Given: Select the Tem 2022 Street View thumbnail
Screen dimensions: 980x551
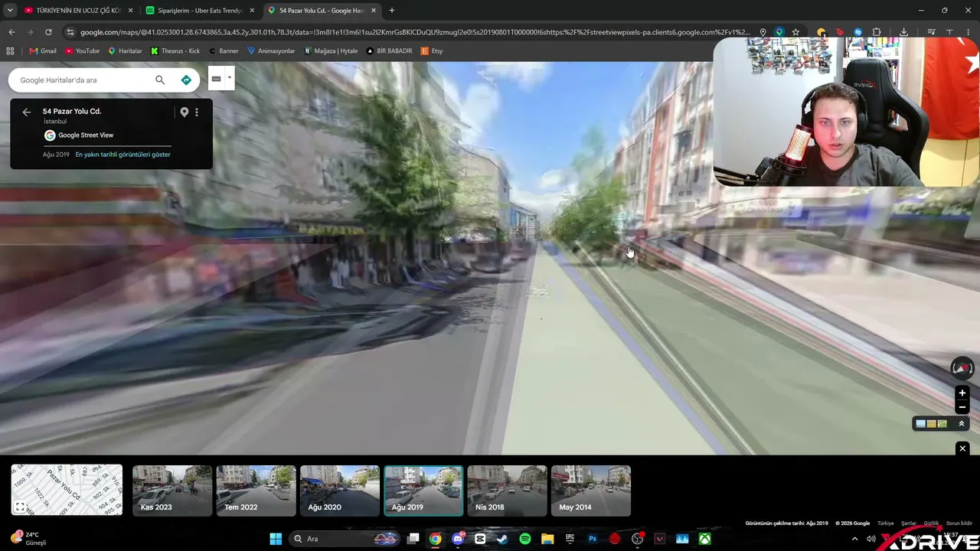Looking at the screenshot, I should pyautogui.click(x=256, y=491).
